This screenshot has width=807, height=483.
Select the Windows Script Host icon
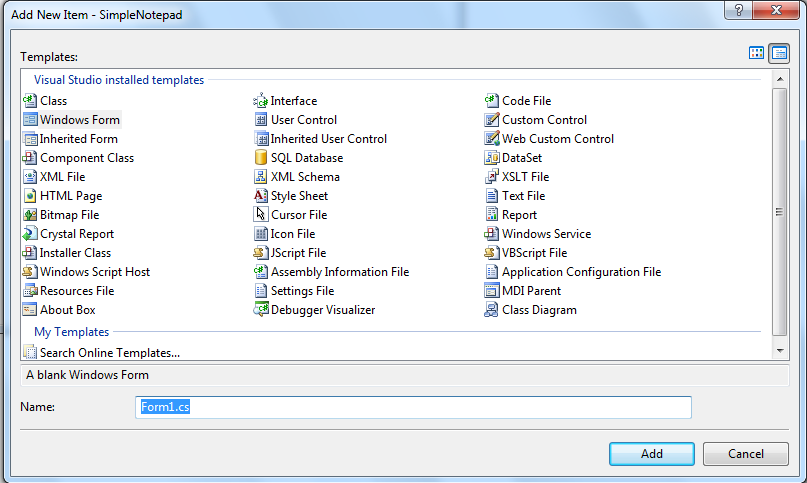click(30, 272)
